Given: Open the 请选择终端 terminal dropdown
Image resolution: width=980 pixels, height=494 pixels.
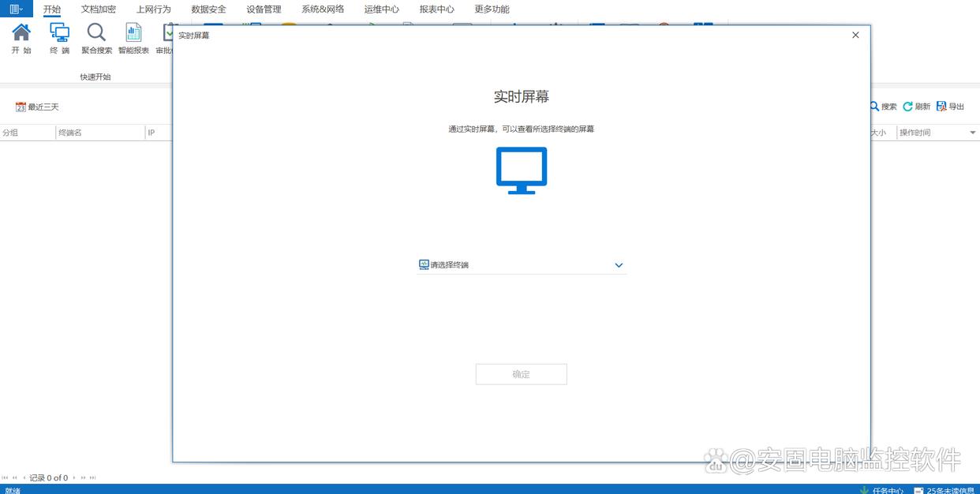Looking at the screenshot, I should pyautogui.click(x=522, y=265).
